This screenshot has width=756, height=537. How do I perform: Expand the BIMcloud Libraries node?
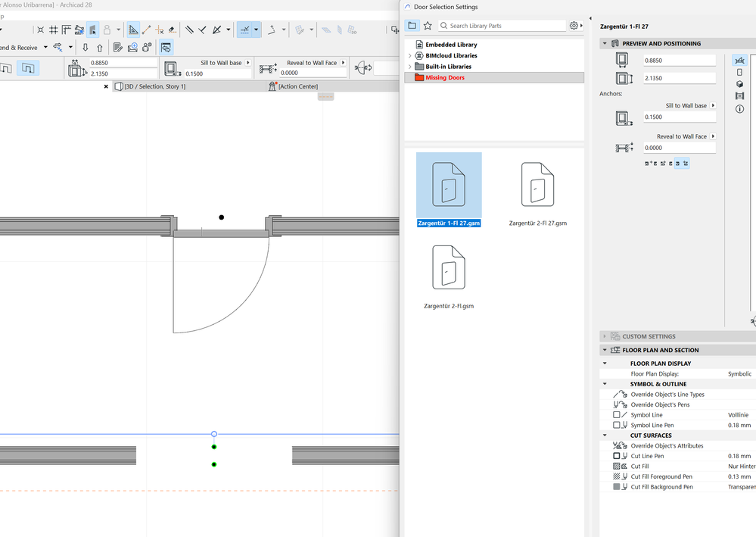(410, 55)
